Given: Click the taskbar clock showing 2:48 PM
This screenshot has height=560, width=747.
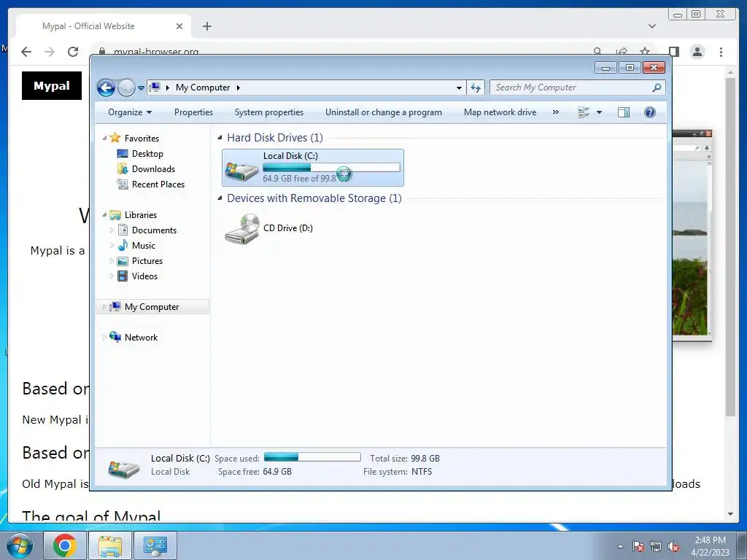Looking at the screenshot, I should pyautogui.click(x=710, y=545).
